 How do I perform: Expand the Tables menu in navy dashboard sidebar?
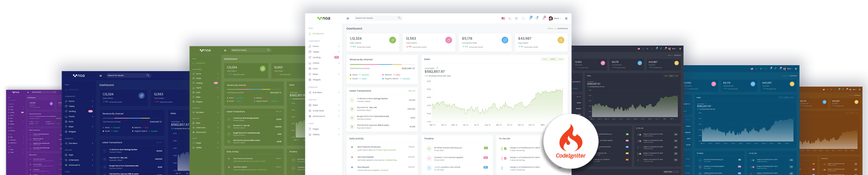click(79, 106)
